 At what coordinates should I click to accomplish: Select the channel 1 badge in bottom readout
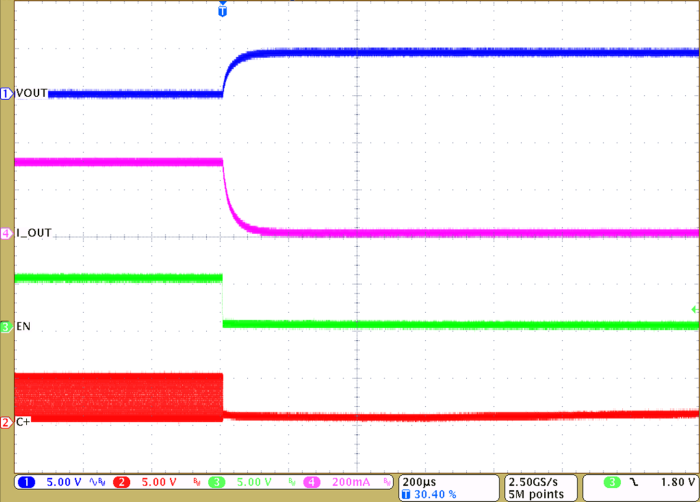27,482
